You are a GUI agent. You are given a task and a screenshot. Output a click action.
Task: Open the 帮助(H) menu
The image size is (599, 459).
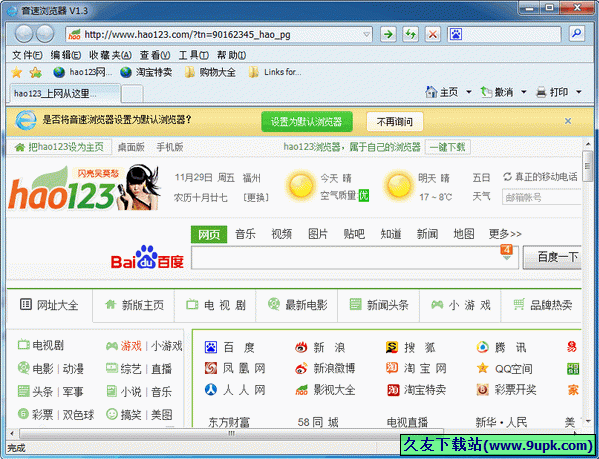click(231, 55)
